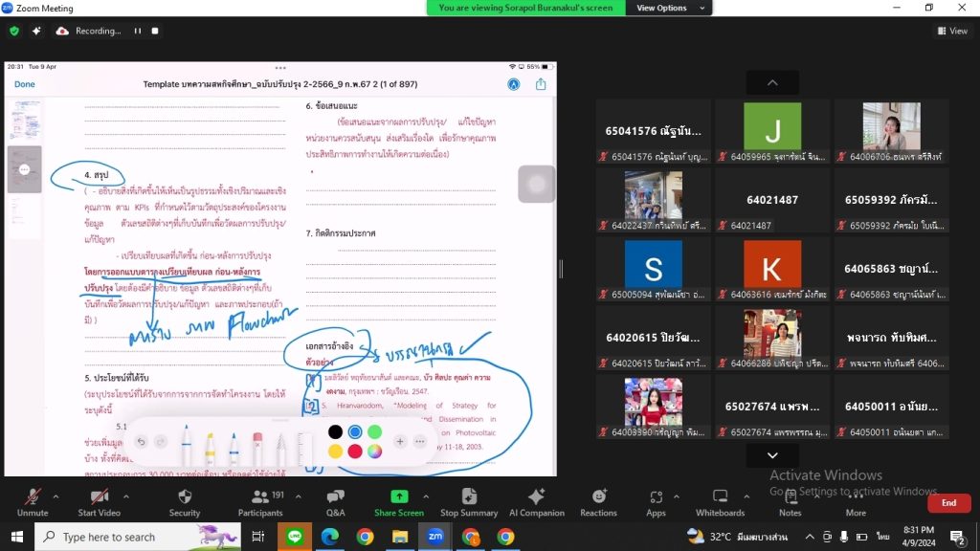Open the Q&A panel
This screenshot has width=980, height=551.
(x=336, y=502)
